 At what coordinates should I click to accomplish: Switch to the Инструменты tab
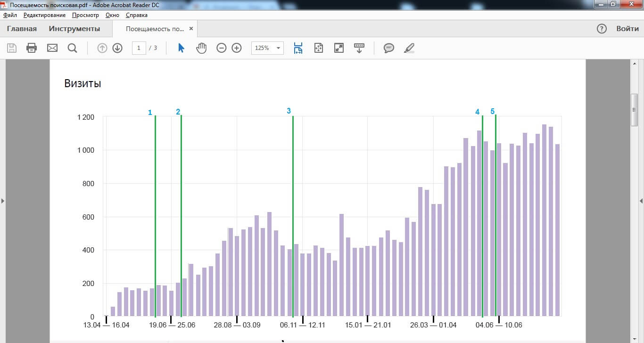[x=74, y=29]
